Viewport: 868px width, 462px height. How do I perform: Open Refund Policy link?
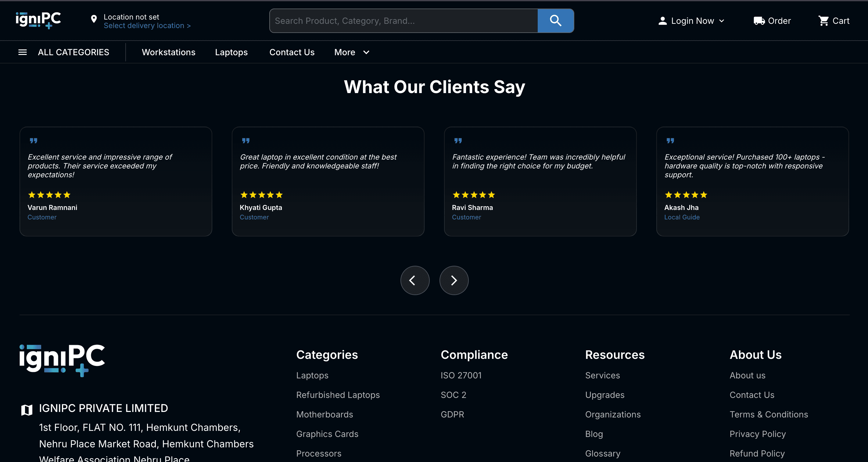757,453
